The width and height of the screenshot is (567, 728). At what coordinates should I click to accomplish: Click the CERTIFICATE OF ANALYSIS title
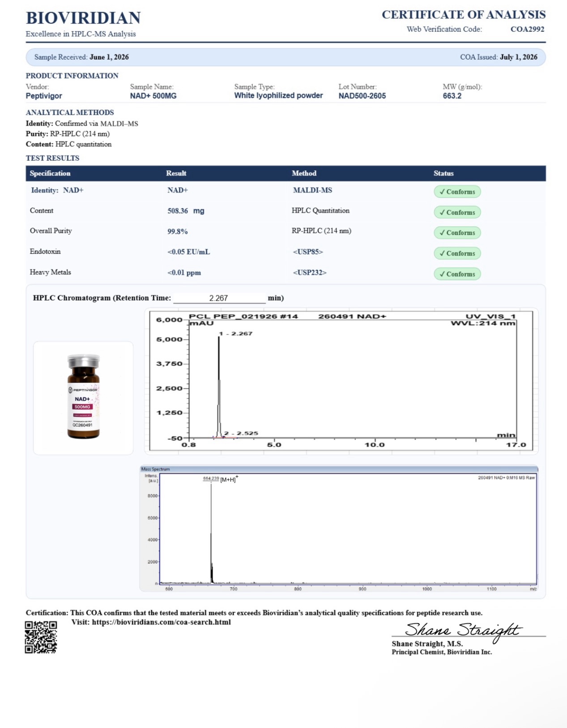click(x=464, y=15)
